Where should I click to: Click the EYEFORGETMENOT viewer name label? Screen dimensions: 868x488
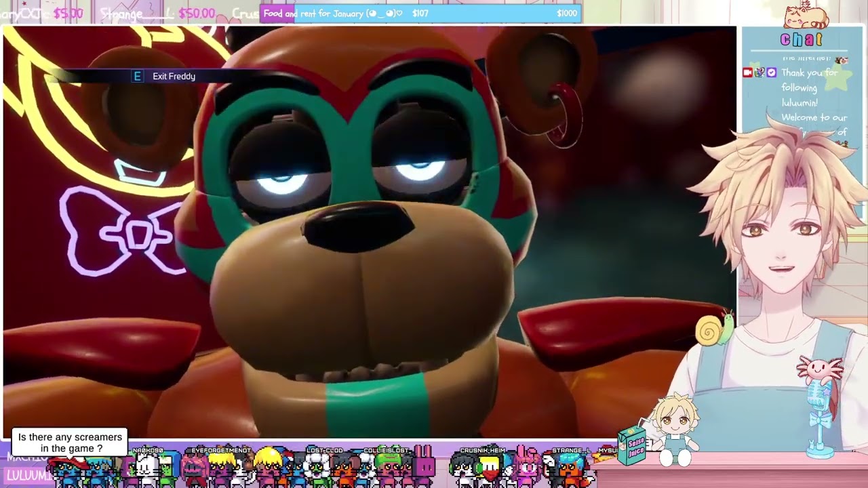[221, 450]
